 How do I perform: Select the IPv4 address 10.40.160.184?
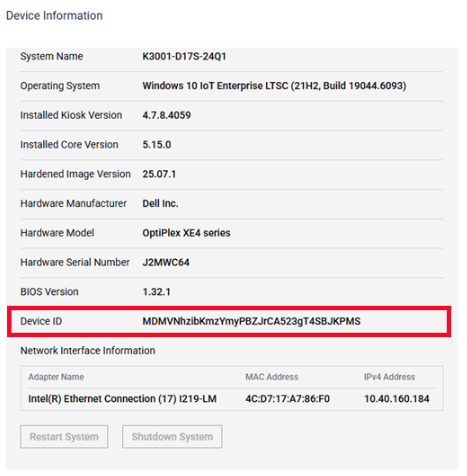(397, 399)
